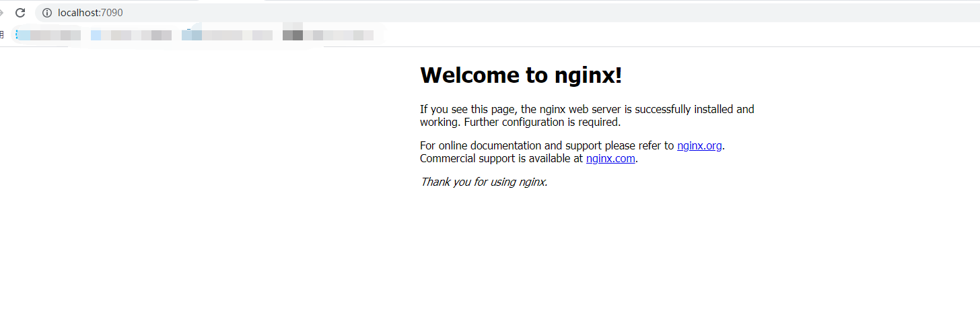Click the text "For online documentation and support"

511,145
